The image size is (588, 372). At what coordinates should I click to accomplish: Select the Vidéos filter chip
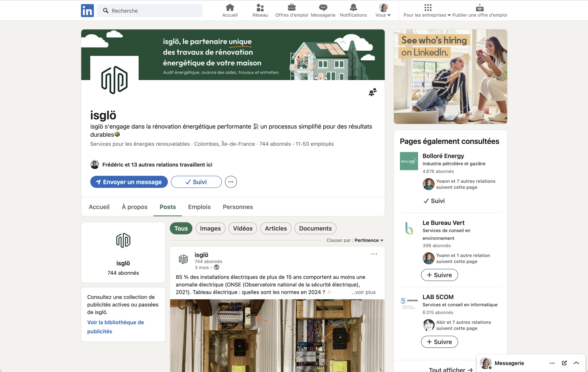coord(243,228)
